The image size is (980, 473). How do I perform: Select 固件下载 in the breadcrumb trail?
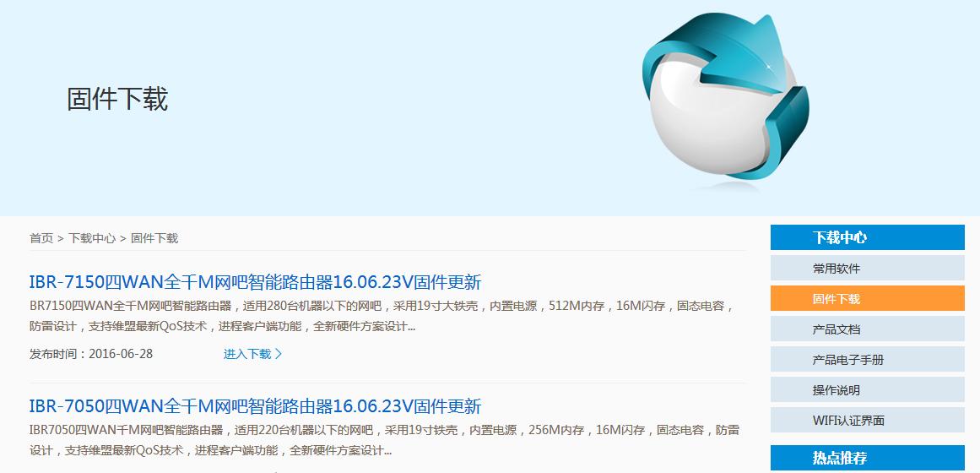(154, 238)
